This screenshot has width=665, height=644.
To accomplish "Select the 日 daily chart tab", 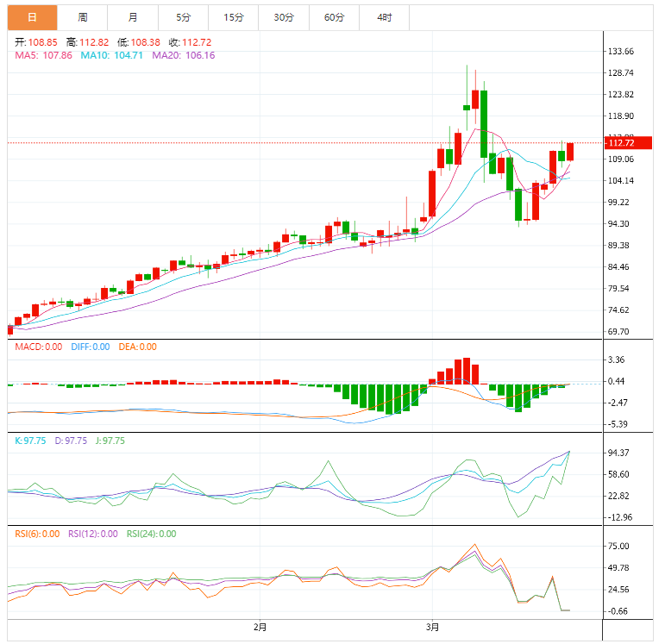I will pyautogui.click(x=32, y=17).
